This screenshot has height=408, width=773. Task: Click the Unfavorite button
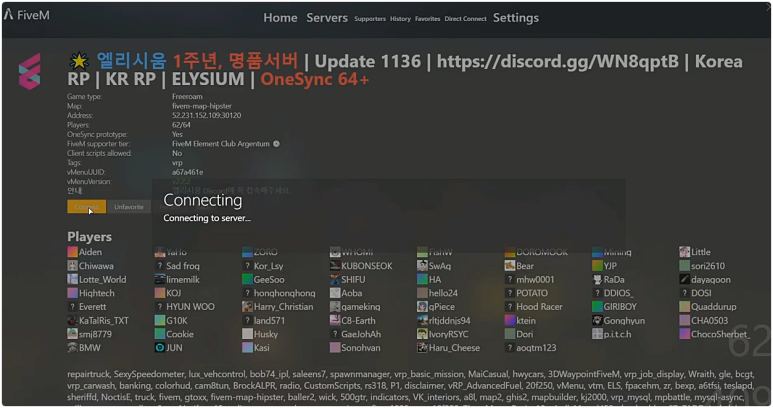pos(129,207)
